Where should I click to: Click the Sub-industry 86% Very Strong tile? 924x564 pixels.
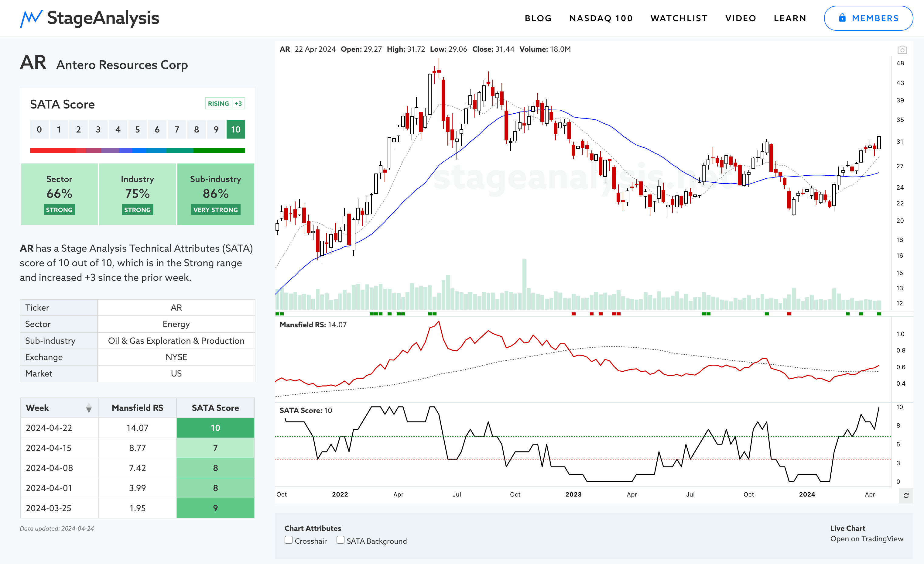215,194
